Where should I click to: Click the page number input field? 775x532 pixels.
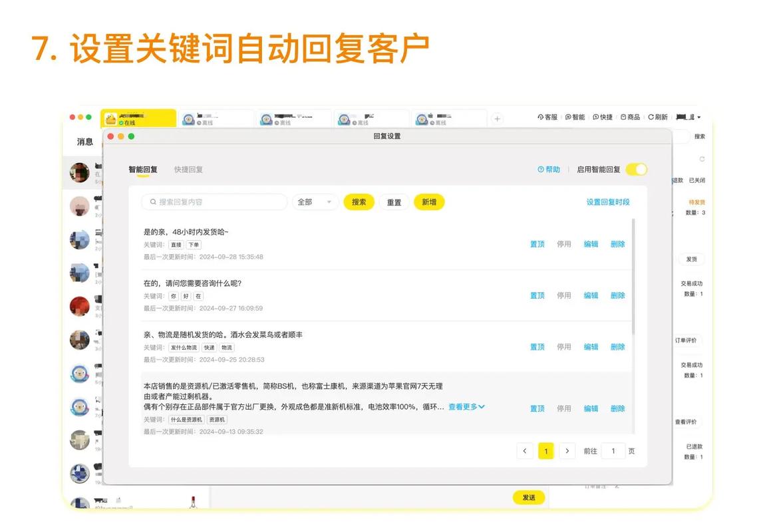coord(613,451)
